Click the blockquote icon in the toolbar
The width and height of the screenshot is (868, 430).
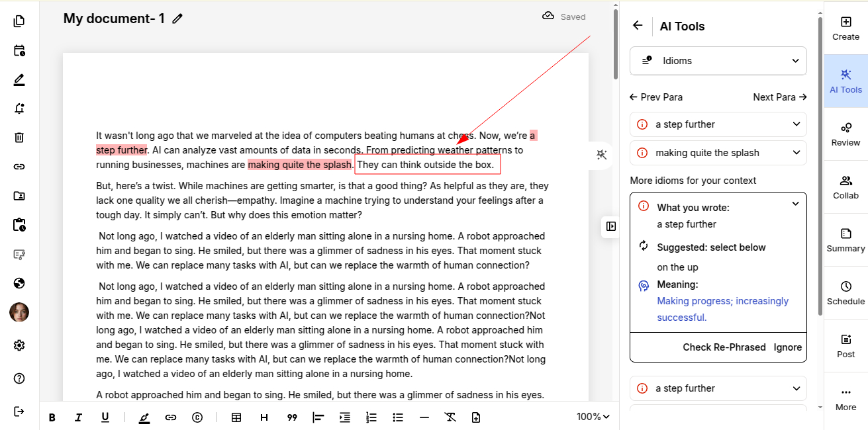(x=292, y=417)
